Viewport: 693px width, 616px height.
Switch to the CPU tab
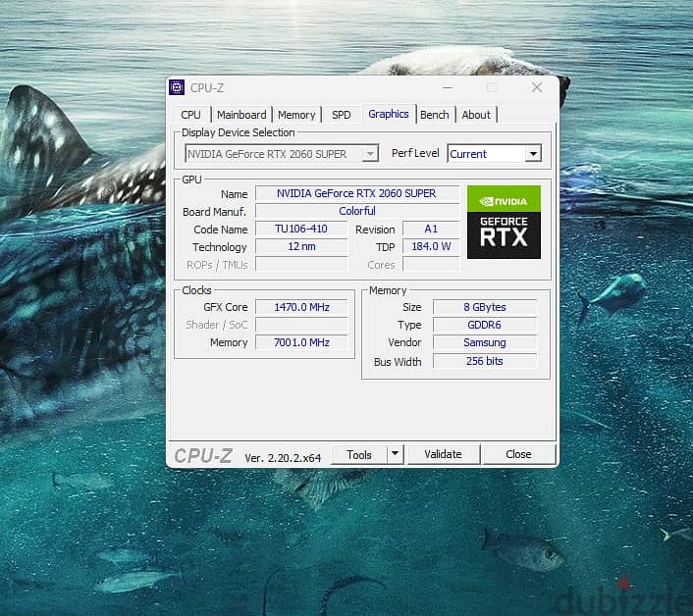190,115
